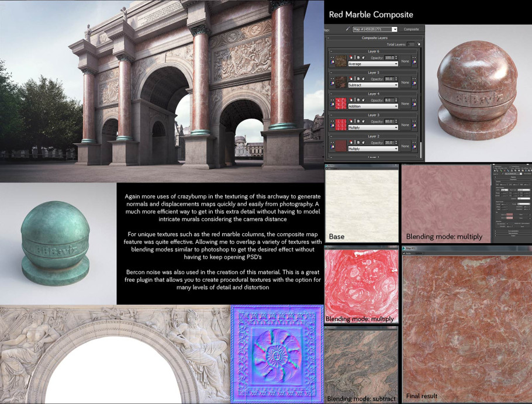
Task: Open color correction for the Layer 6 texture
Action: pos(332,62)
